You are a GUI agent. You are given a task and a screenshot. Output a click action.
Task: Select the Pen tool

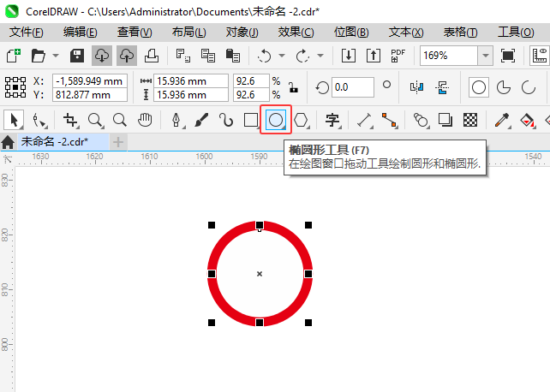coord(176,120)
